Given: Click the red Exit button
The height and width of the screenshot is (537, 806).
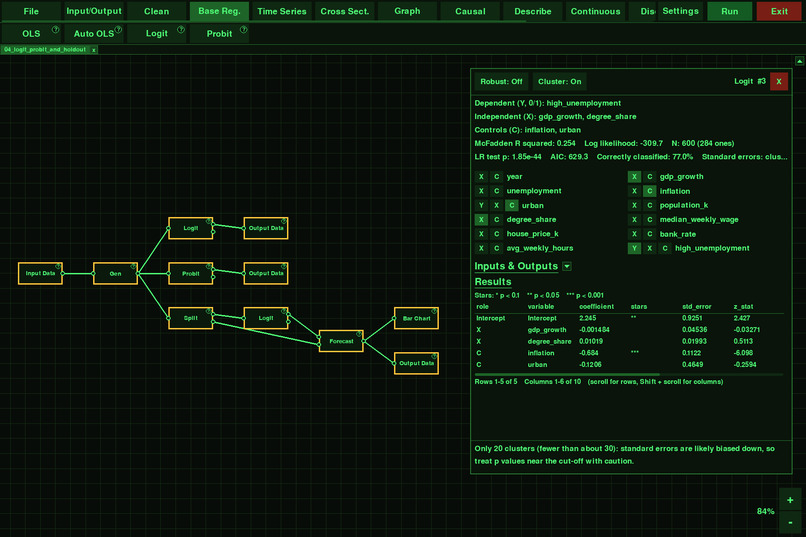Looking at the screenshot, I should click(779, 11).
